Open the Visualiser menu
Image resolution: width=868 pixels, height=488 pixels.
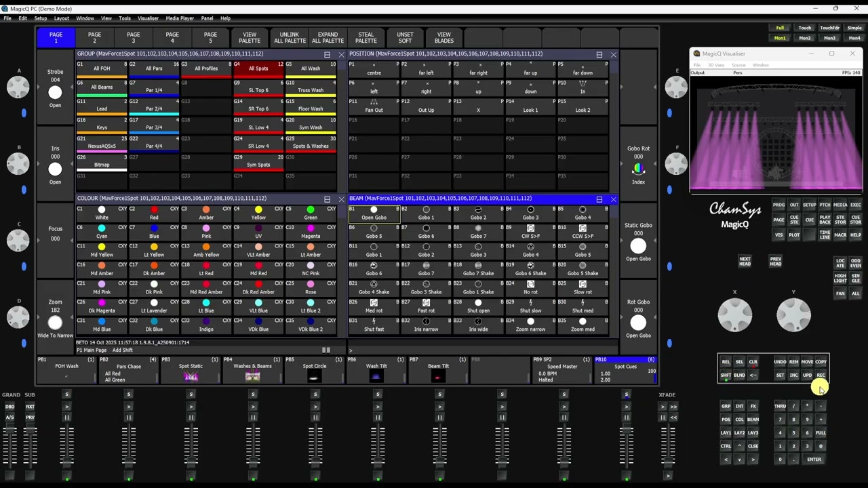click(148, 18)
